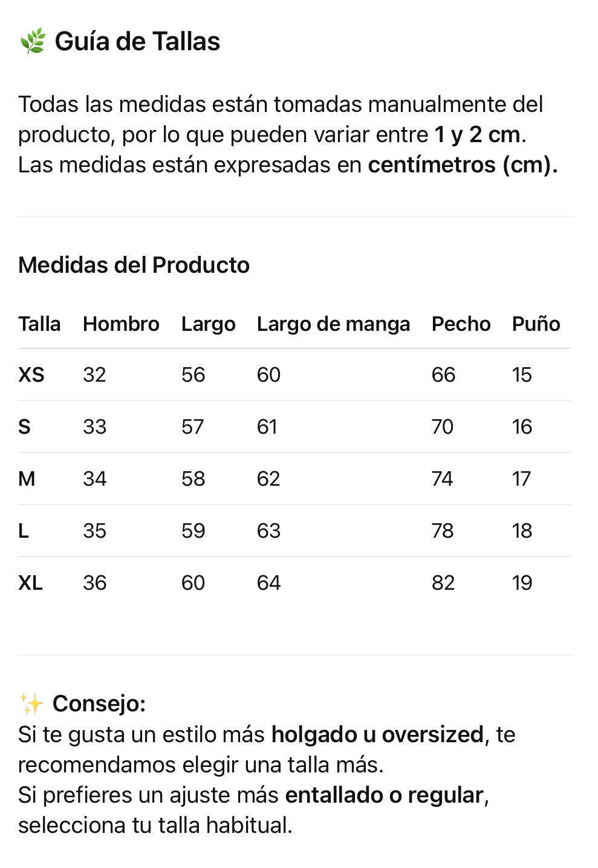Click the Puño column header

click(x=536, y=324)
